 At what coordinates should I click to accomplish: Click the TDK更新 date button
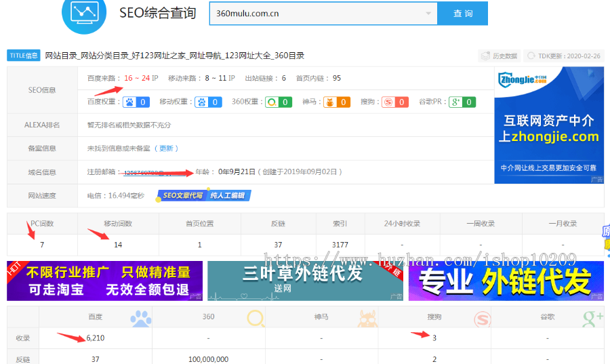pyautogui.click(x=564, y=56)
